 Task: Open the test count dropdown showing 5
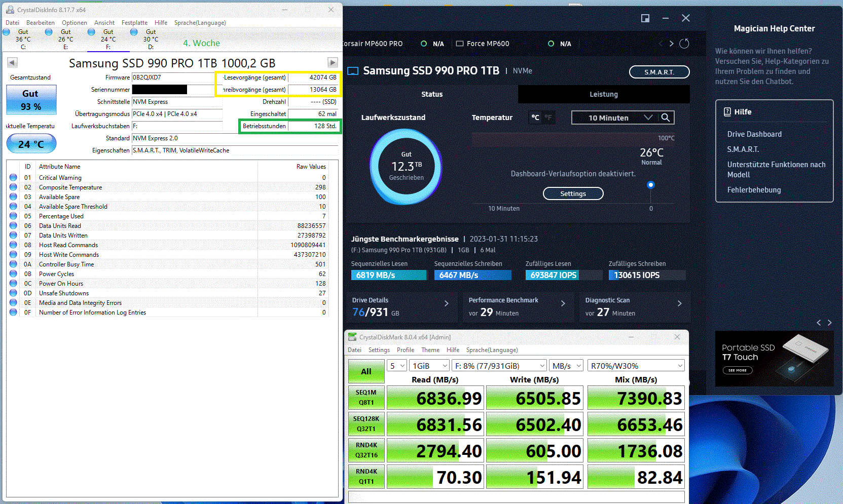(397, 366)
